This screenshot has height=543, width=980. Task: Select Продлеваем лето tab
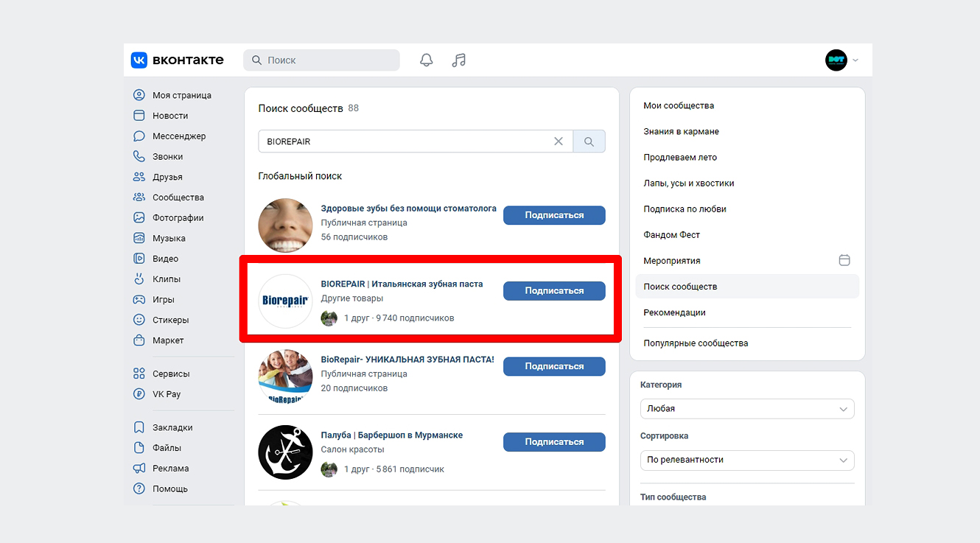point(747,157)
